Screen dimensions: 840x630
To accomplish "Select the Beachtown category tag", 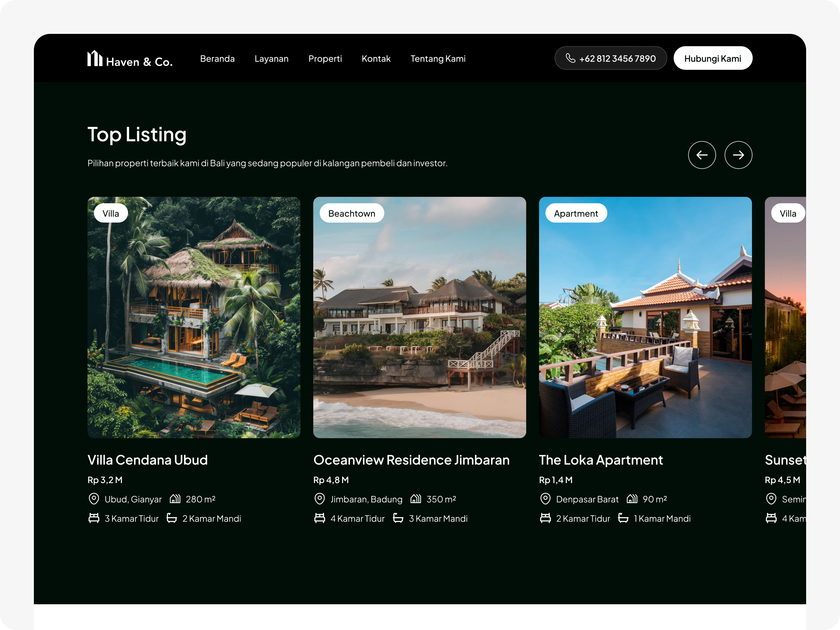I will pos(352,213).
